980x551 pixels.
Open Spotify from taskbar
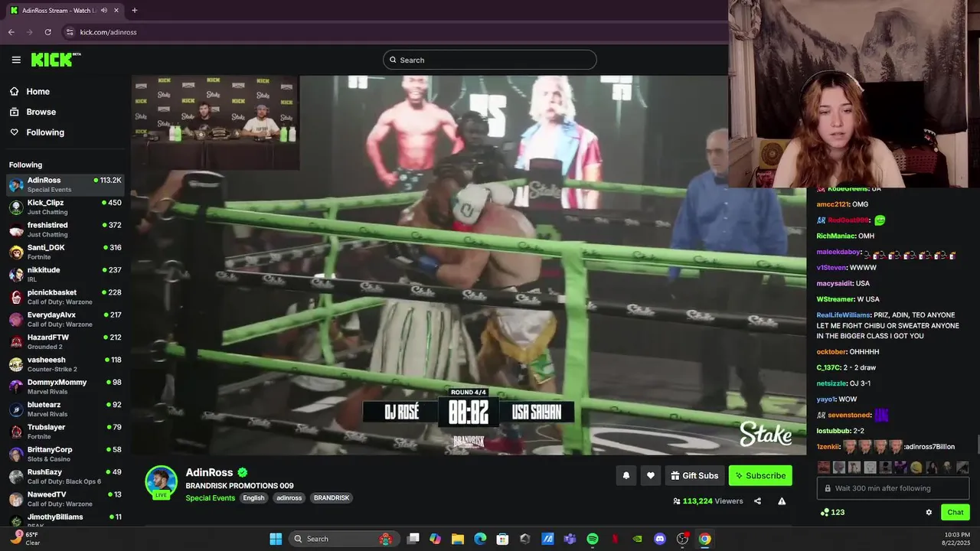592,539
